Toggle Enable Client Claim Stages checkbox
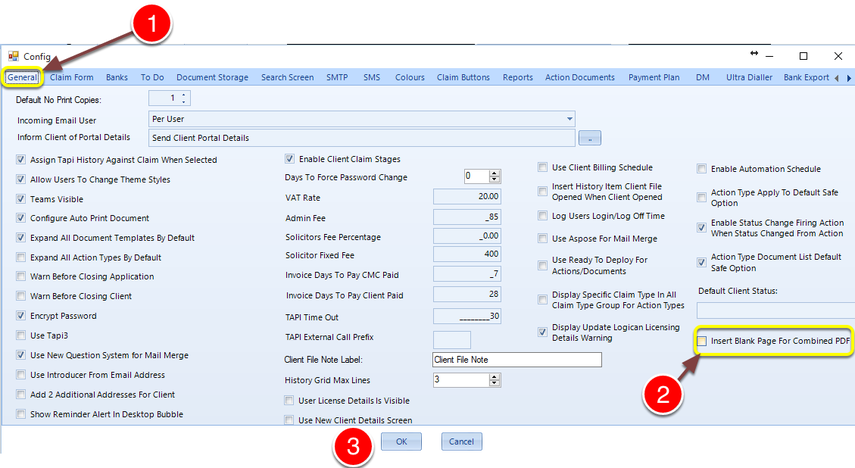The image size is (855, 468). click(290, 159)
